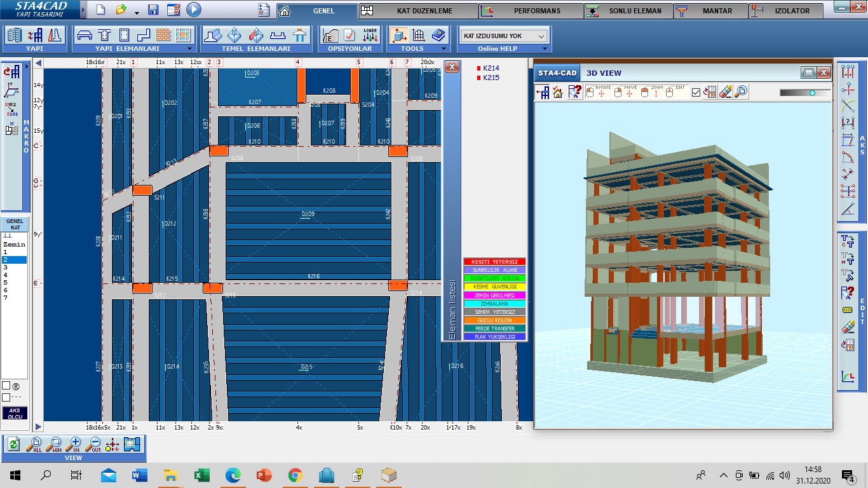Expand the TOOLS group arrow

[x=443, y=48]
